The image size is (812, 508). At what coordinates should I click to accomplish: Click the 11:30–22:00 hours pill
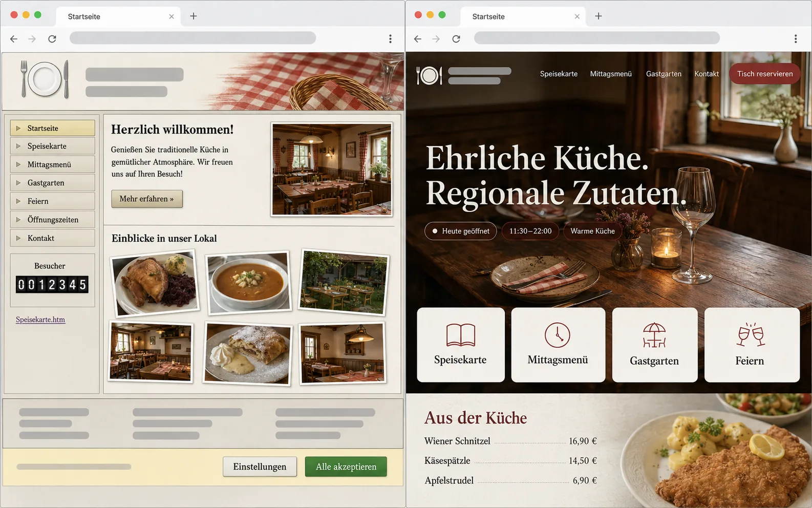pyautogui.click(x=530, y=231)
